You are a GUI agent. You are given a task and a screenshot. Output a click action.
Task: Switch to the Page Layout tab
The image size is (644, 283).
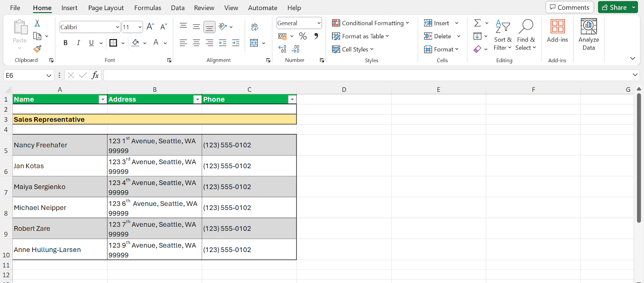pyautogui.click(x=106, y=8)
